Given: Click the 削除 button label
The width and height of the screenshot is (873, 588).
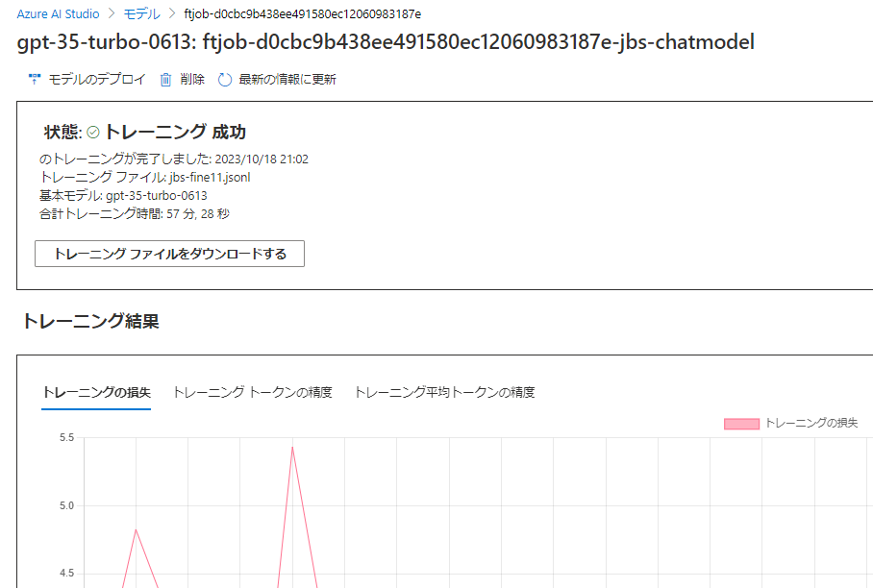Looking at the screenshot, I should pos(192,80).
